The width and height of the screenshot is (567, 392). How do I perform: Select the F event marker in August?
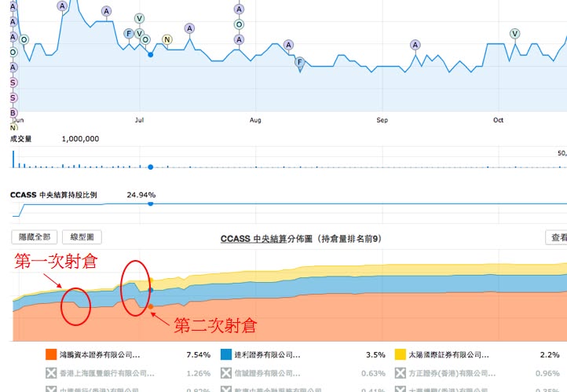299,62
